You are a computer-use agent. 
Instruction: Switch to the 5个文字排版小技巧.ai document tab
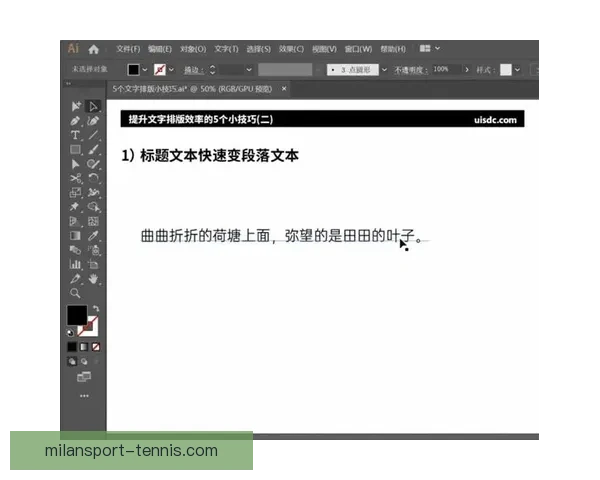(x=192, y=89)
